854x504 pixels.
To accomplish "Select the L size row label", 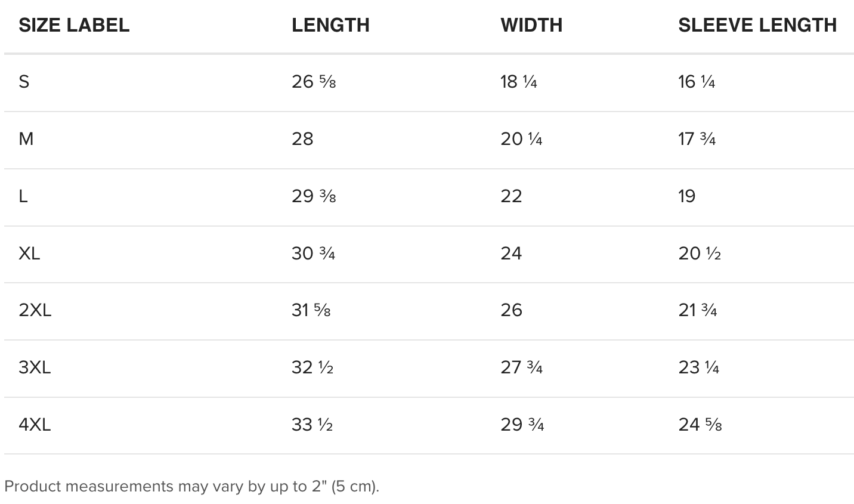I will [x=23, y=196].
